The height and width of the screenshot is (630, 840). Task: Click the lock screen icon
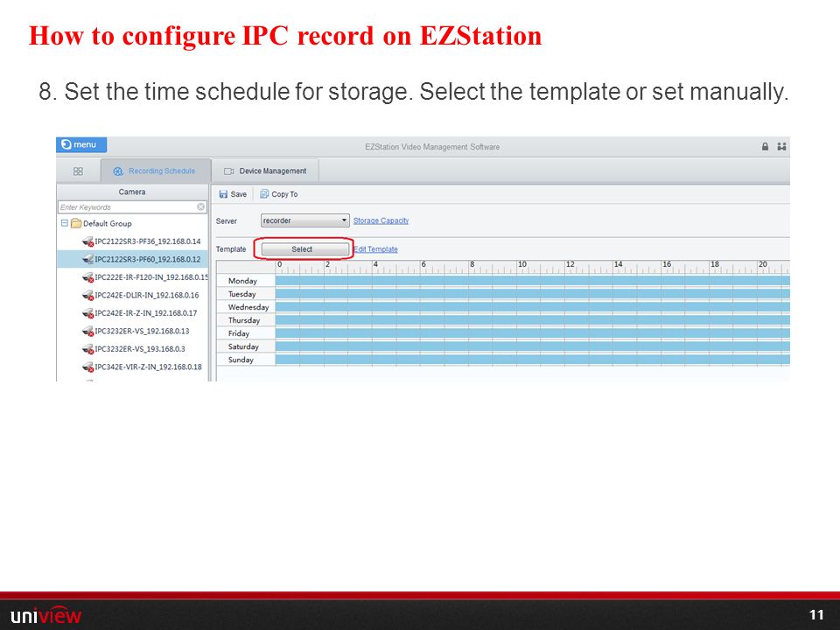pyautogui.click(x=765, y=146)
